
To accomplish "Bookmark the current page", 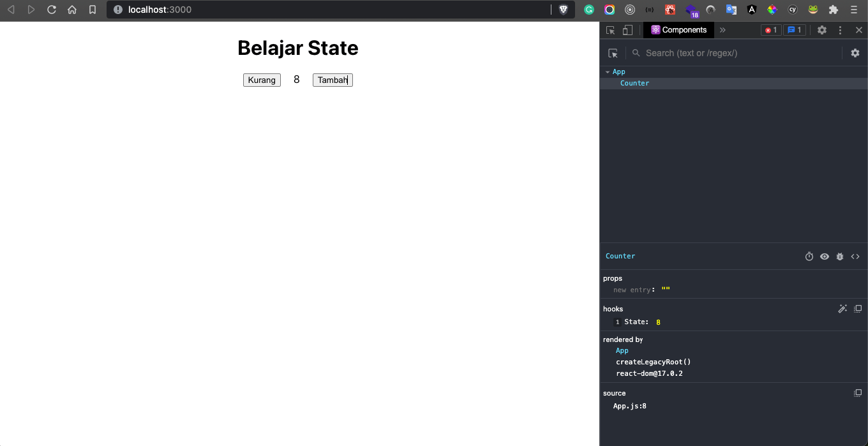I will click(x=93, y=10).
